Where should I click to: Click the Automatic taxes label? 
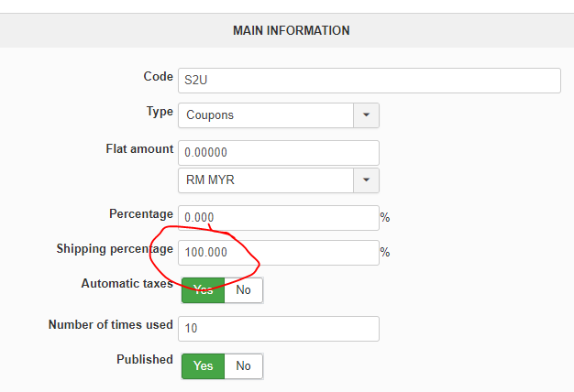point(127,284)
